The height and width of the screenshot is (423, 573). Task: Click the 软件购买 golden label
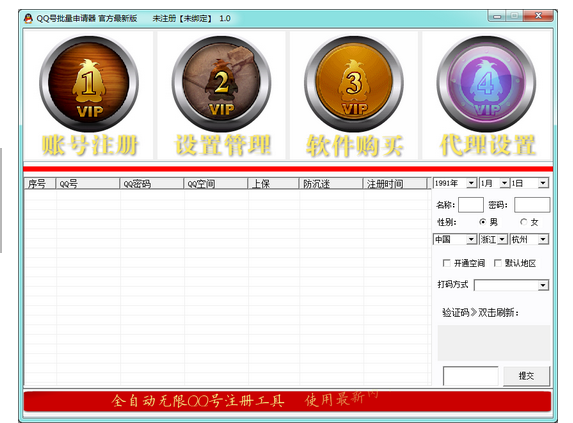[x=354, y=146]
